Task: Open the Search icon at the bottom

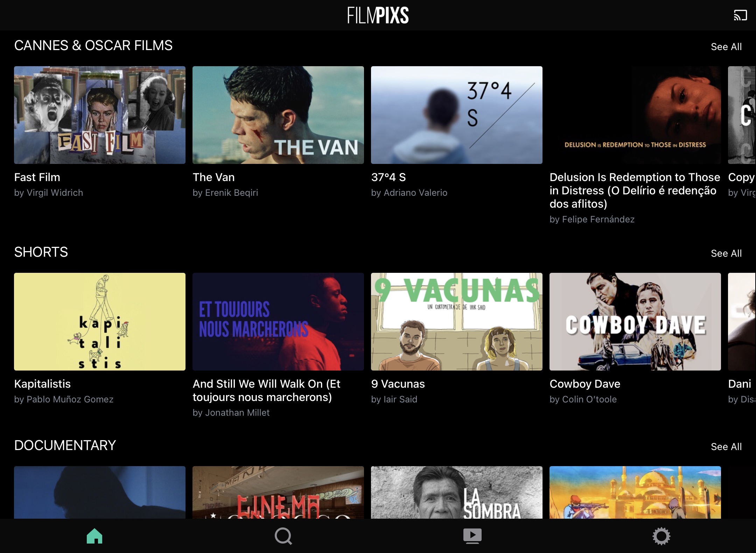Action: 283,536
